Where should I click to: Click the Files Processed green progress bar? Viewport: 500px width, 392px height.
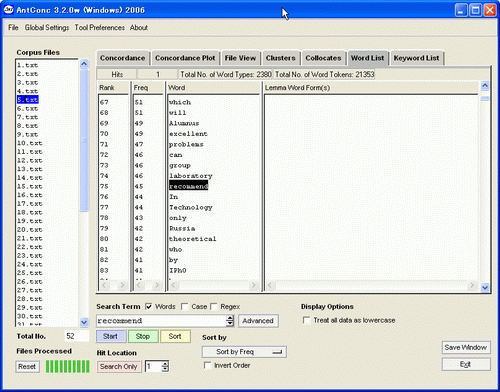(68, 366)
